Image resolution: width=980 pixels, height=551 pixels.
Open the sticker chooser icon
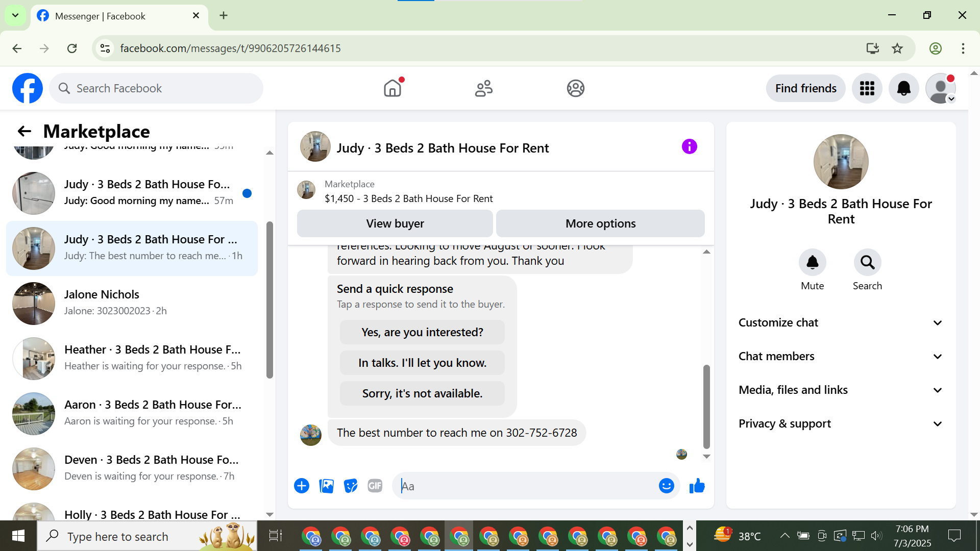point(351,486)
